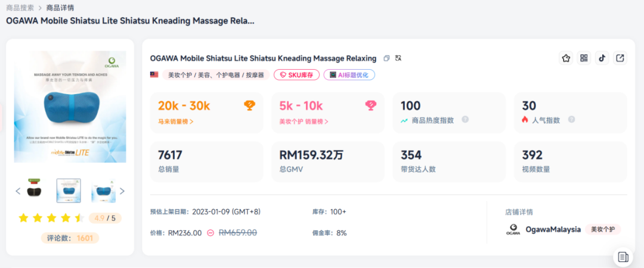Image resolution: width=644 pixels, height=268 pixels.
Task: Click the AI标题优化 button
Action: [349, 74]
